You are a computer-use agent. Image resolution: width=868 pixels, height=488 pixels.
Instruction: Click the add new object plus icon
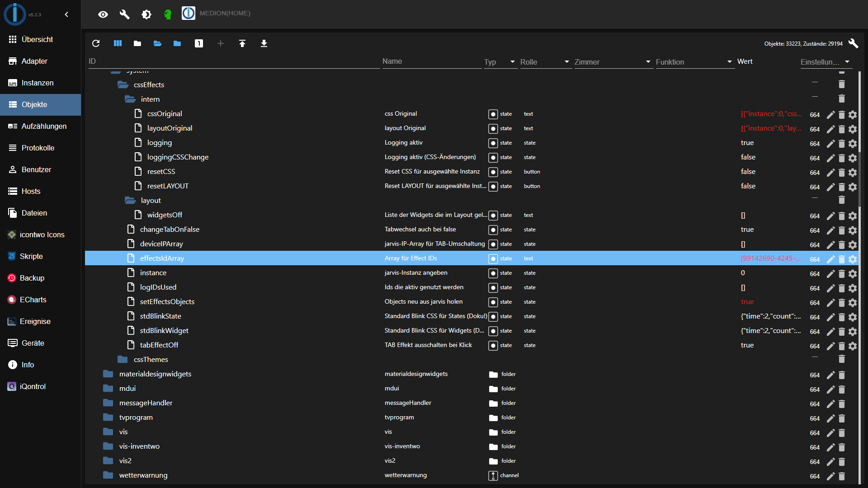(x=221, y=43)
